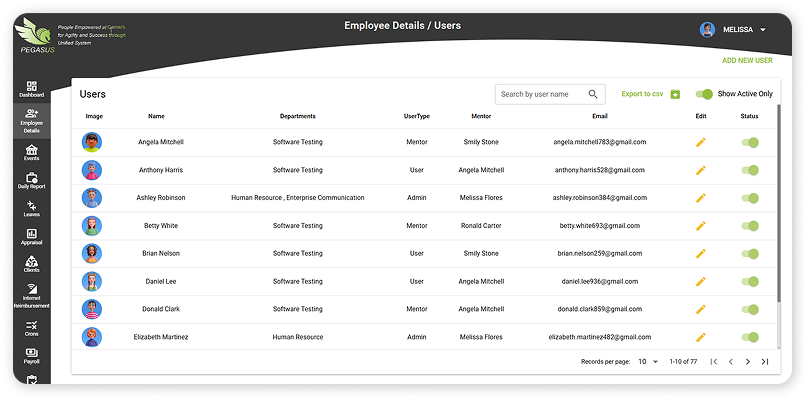The width and height of the screenshot is (809, 401).
Task: Edit Daniel Lee using the pencil icon
Action: pos(701,281)
